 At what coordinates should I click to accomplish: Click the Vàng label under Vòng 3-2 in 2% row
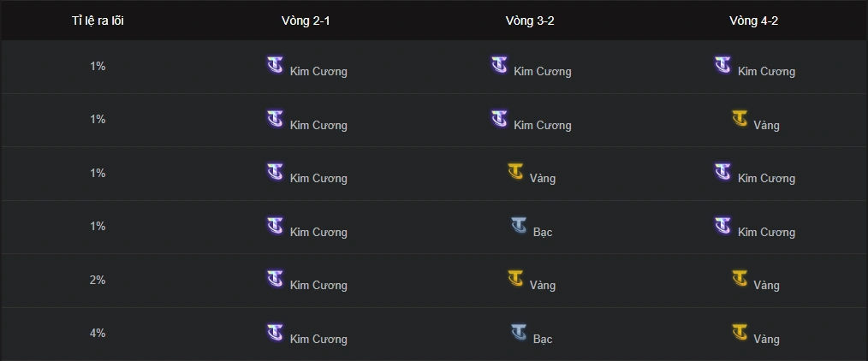(x=543, y=286)
